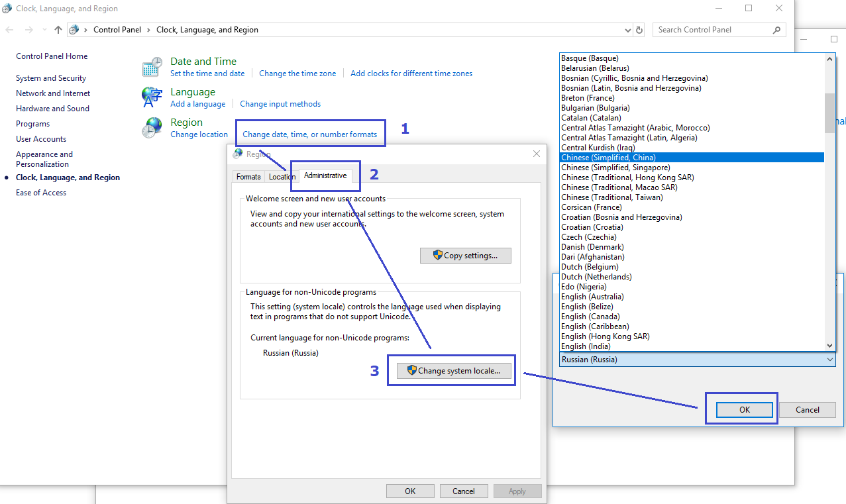Screen dimensions: 846x504
Task: Click the Language icon in Control Panel
Action: (x=152, y=97)
